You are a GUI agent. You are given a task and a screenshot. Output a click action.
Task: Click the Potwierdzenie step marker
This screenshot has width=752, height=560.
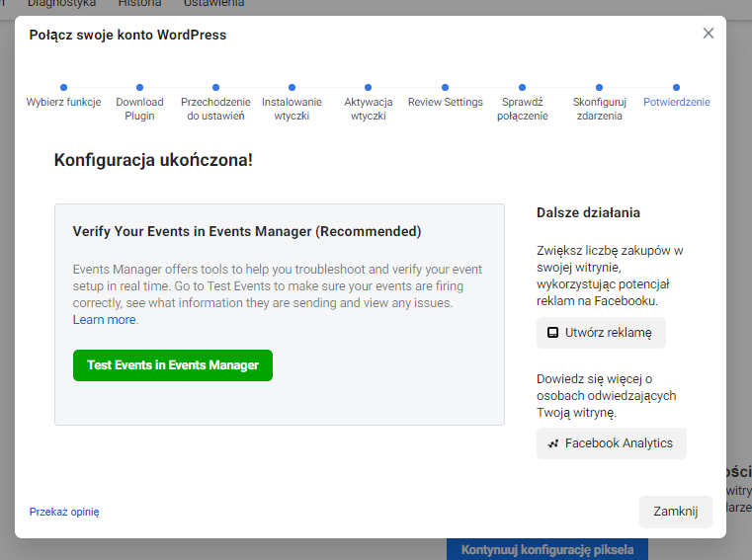tap(676, 88)
